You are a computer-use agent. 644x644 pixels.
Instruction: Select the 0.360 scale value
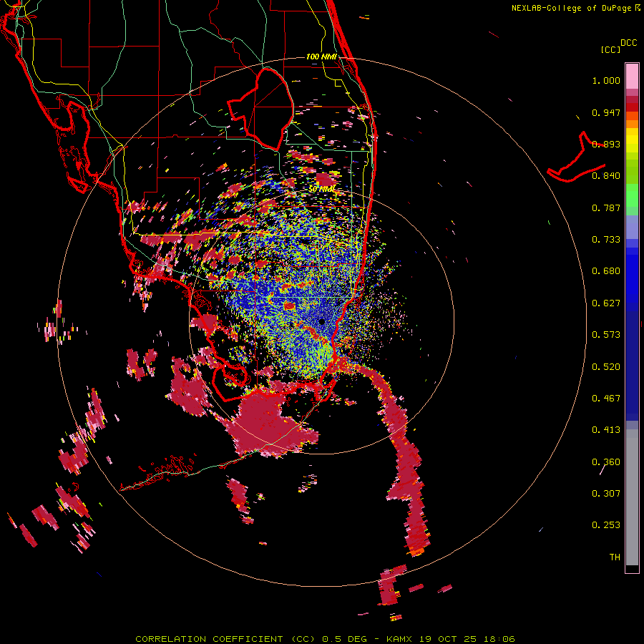click(606, 462)
